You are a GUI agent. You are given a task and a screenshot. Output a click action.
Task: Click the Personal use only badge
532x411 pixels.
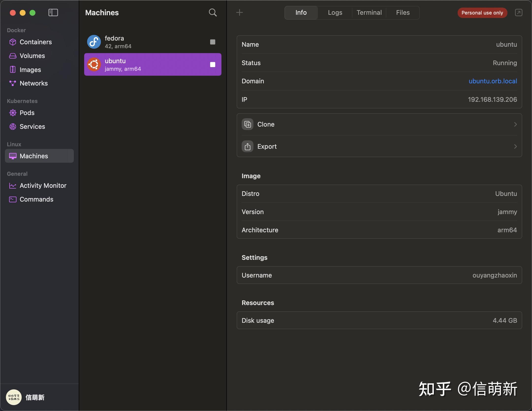(x=482, y=13)
